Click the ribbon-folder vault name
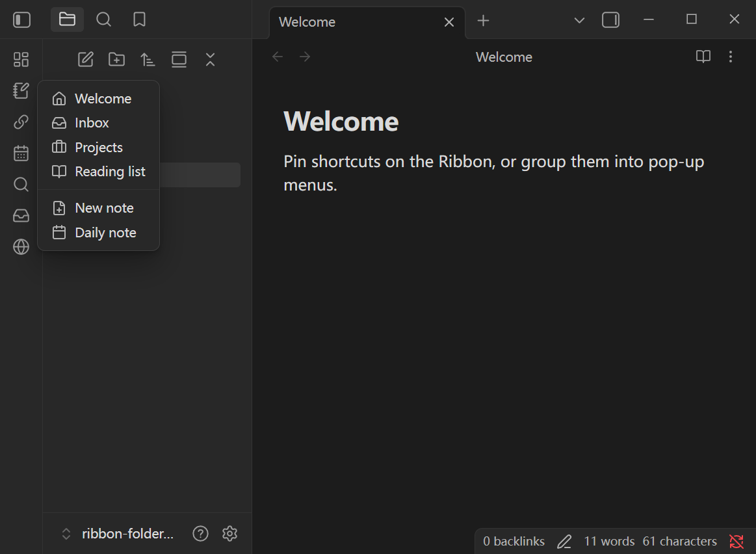The image size is (756, 554). pos(128,534)
